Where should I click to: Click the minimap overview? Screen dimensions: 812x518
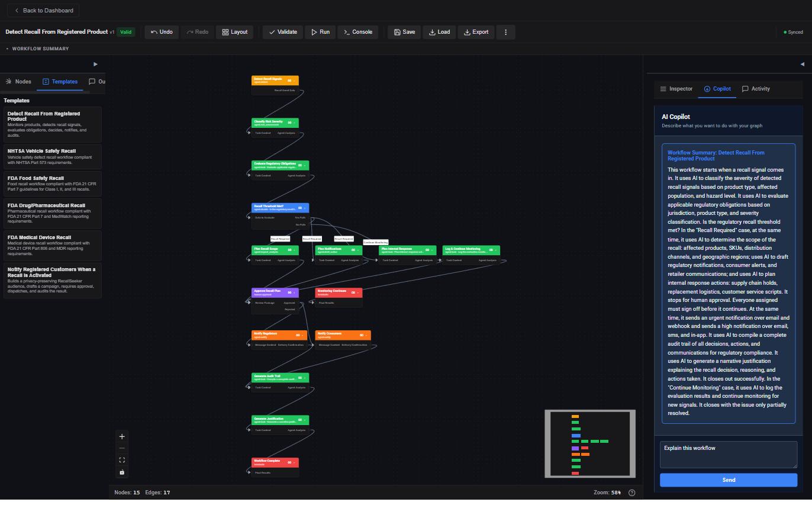pos(590,443)
